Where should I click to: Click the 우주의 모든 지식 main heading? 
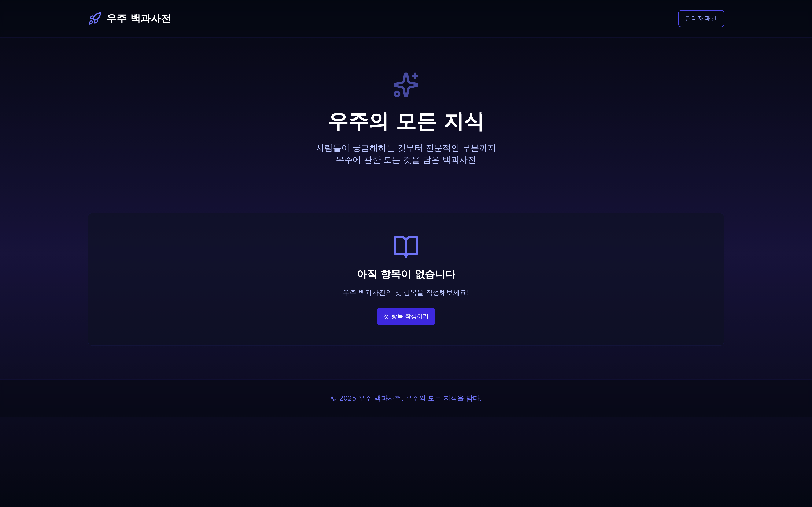pyautogui.click(x=406, y=122)
